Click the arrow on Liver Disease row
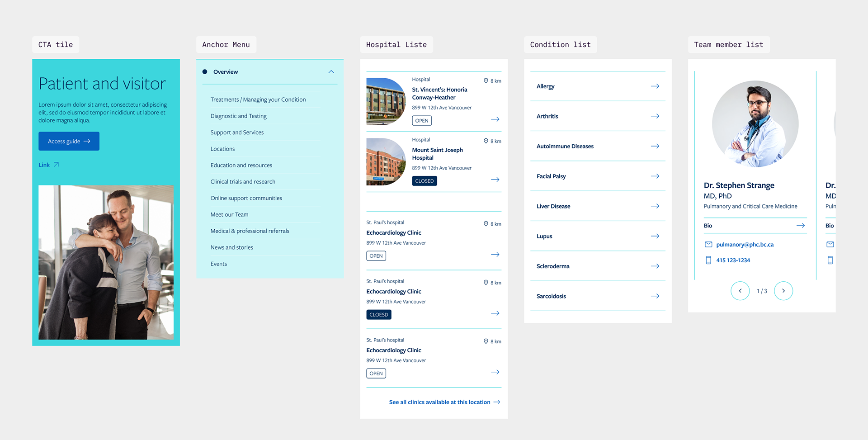 tap(655, 206)
